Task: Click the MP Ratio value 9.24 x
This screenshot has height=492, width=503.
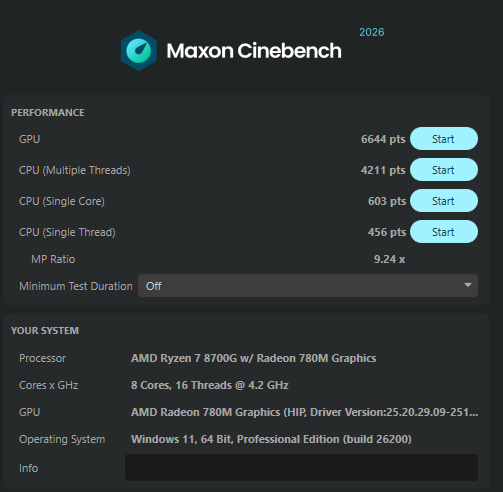Action: pos(389,259)
